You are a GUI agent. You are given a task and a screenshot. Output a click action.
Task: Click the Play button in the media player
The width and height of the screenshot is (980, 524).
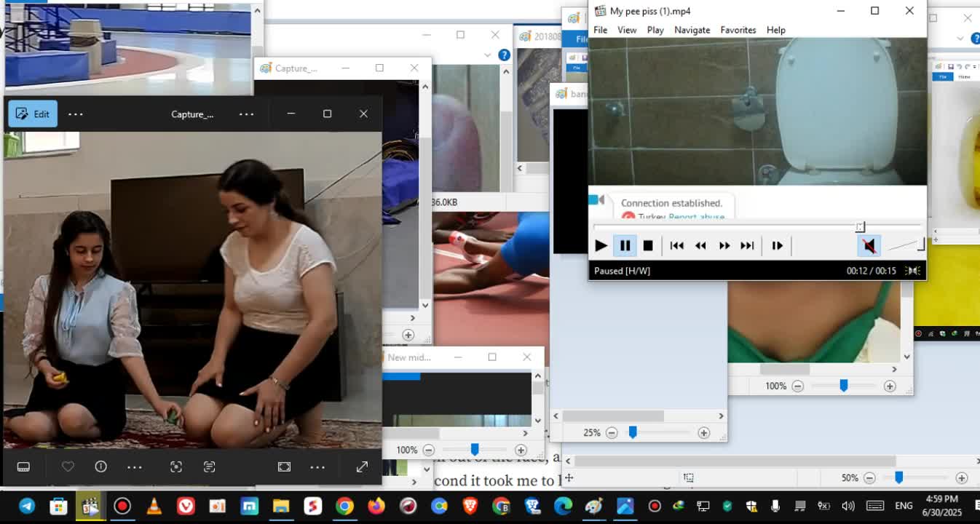[601, 246]
